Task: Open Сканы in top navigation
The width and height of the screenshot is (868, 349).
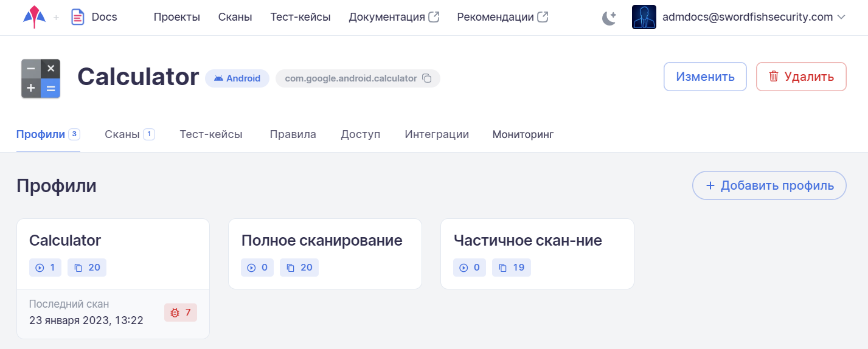Action: click(235, 17)
